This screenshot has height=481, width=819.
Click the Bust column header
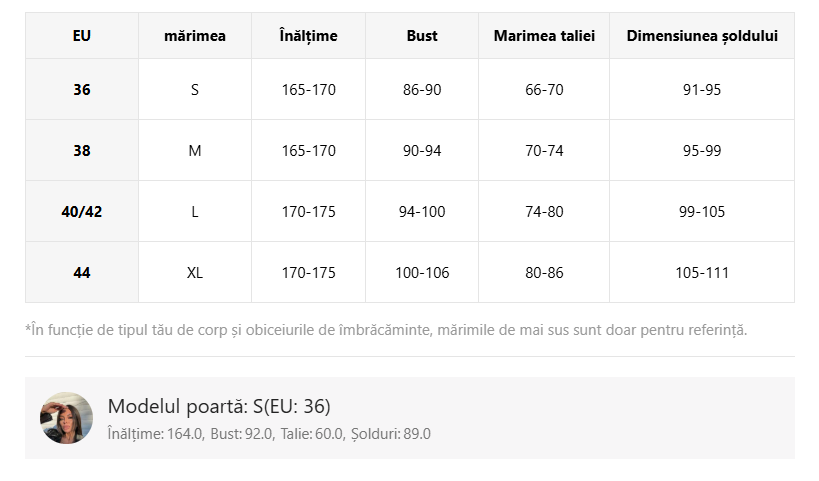(x=422, y=36)
